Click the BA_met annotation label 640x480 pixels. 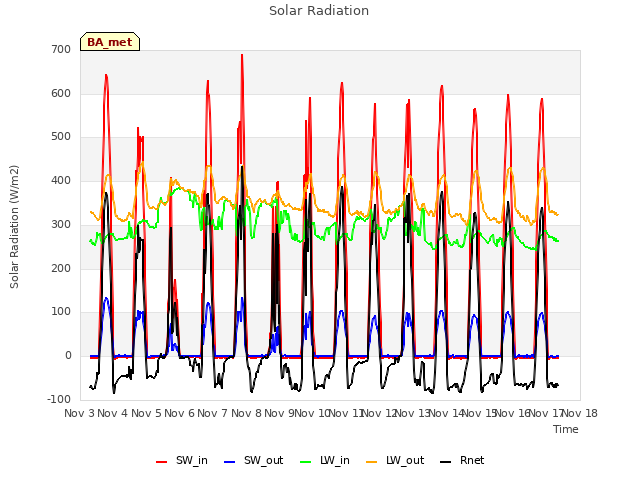tap(110, 42)
